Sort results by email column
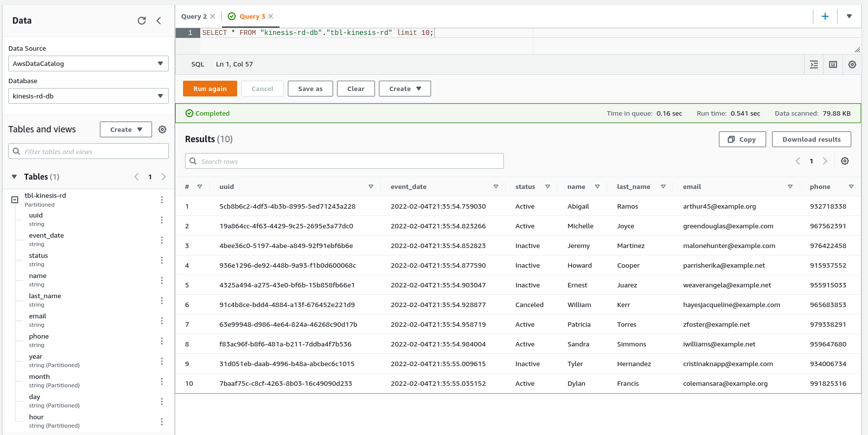The width and height of the screenshot is (868, 435). point(790,186)
